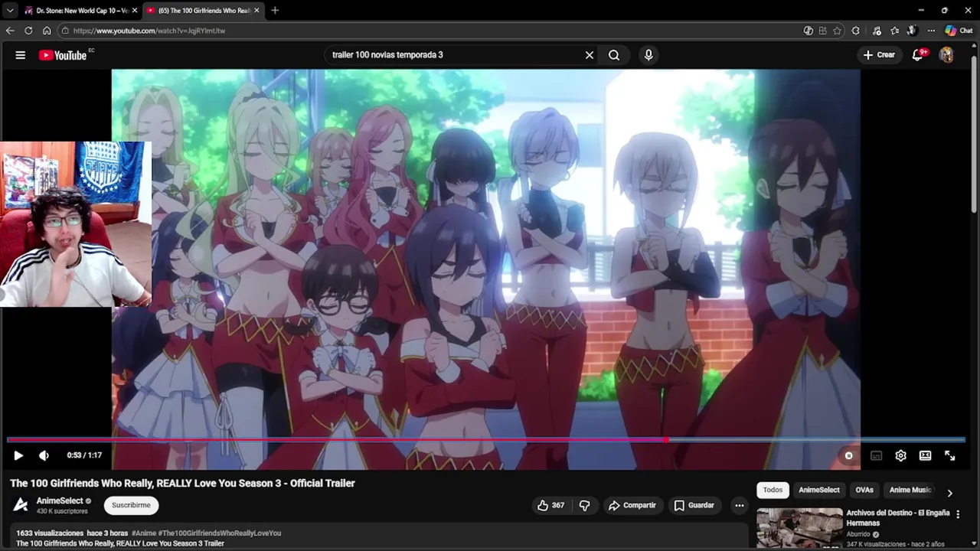The width and height of the screenshot is (980, 551).
Task: Open options for Archivos del Destino video
Action: click(958, 515)
